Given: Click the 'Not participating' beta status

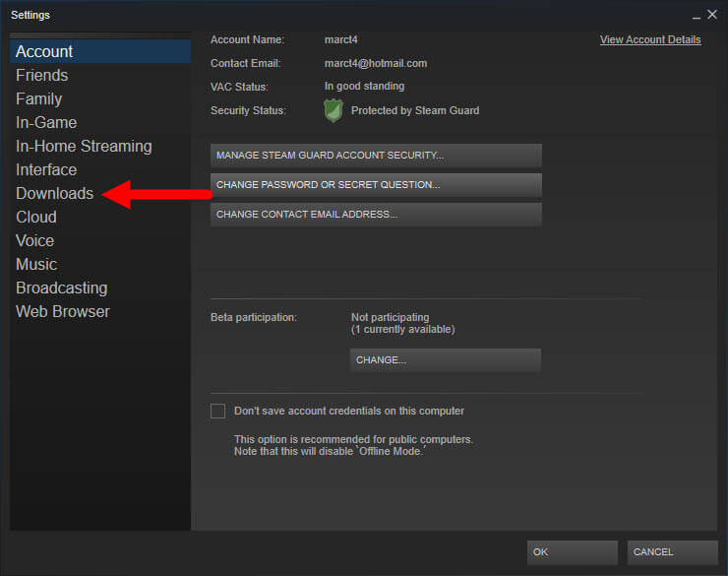Looking at the screenshot, I should (x=390, y=318).
